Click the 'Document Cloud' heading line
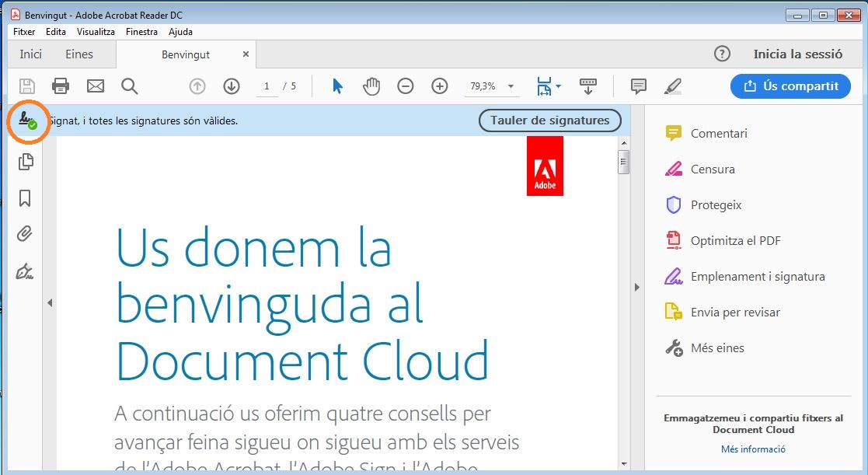The height and width of the screenshot is (475, 868). click(x=302, y=361)
